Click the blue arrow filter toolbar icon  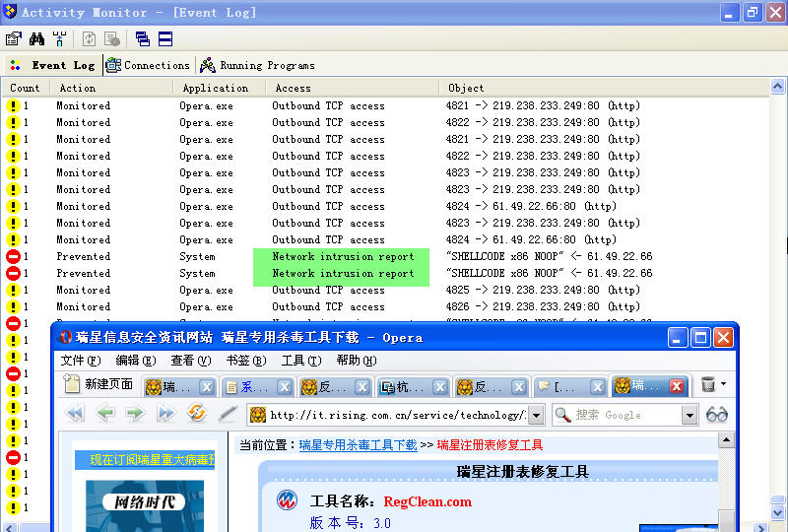pyautogui.click(x=59, y=39)
